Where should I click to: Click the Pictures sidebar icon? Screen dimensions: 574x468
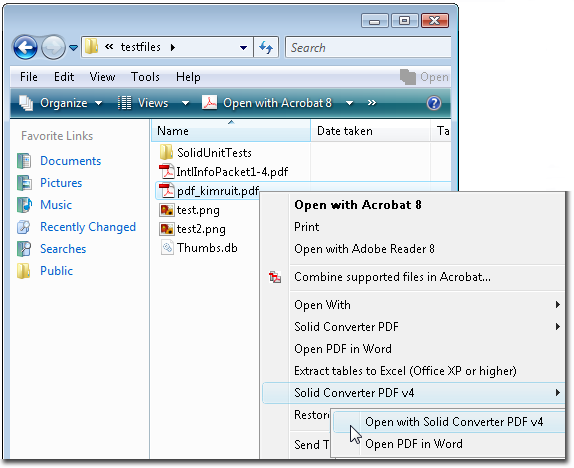point(24,183)
